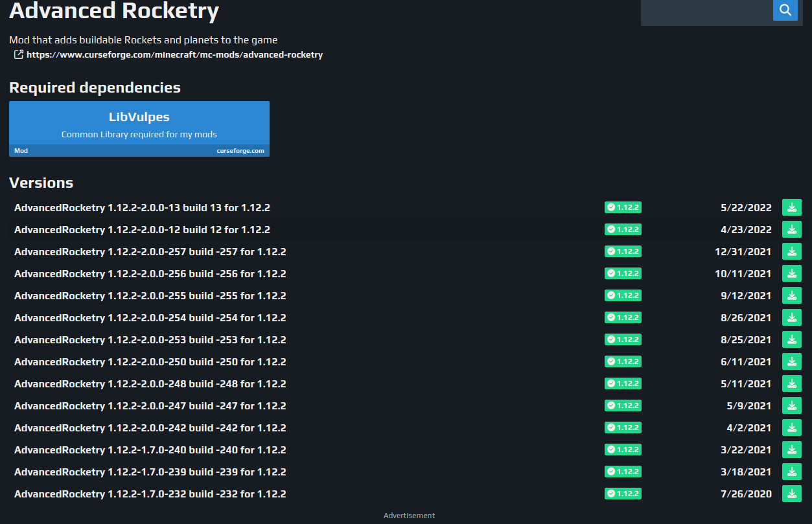Click the 7/26/2020 release date

(746, 494)
